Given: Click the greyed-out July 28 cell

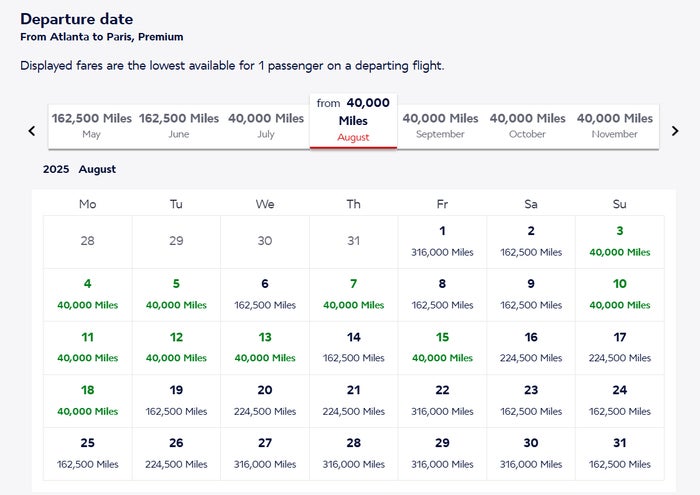Looking at the screenshot, I should 88,242.
